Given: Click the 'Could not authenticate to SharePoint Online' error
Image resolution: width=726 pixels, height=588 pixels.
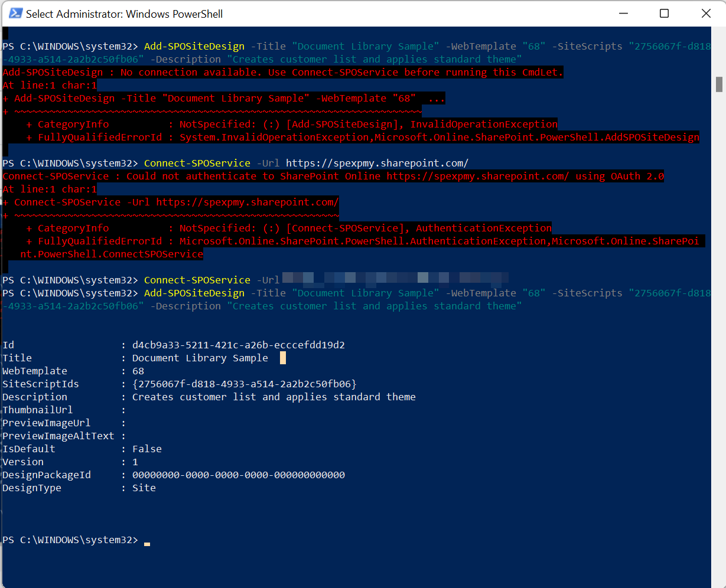Looking at the screenshot, I should pos(333,176).
